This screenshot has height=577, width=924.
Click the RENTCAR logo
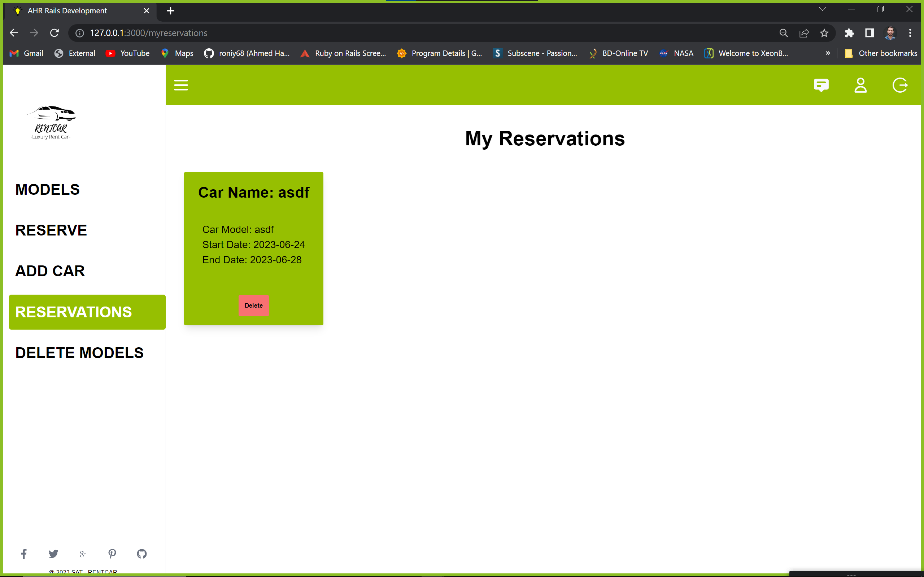click(x=52, y=122)
